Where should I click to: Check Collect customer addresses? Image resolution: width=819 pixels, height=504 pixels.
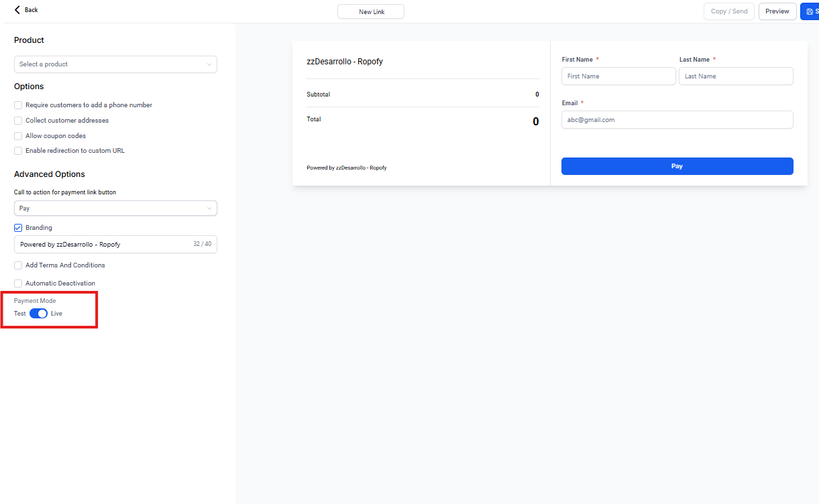pyautogui.click(x=18, y=121)
